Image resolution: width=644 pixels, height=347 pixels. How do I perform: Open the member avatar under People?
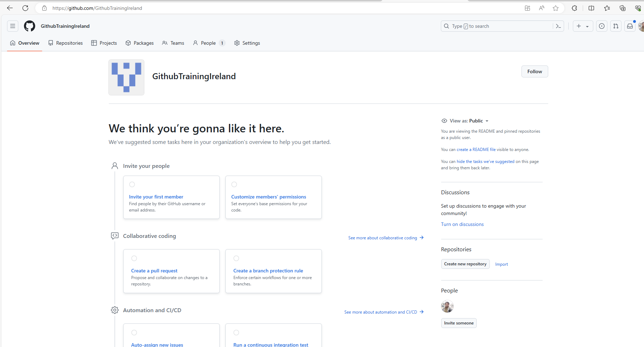pyautogui.click(x=447, y=307)
